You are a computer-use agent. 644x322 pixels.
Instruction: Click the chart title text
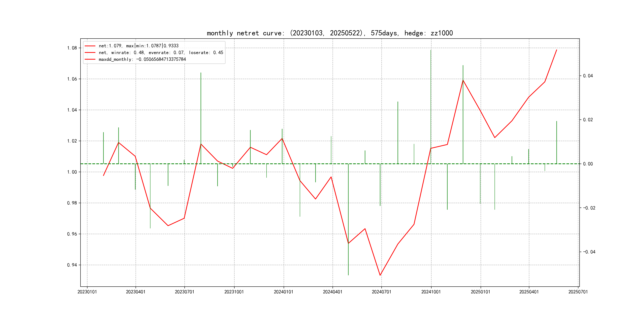(x=330, y=33)
